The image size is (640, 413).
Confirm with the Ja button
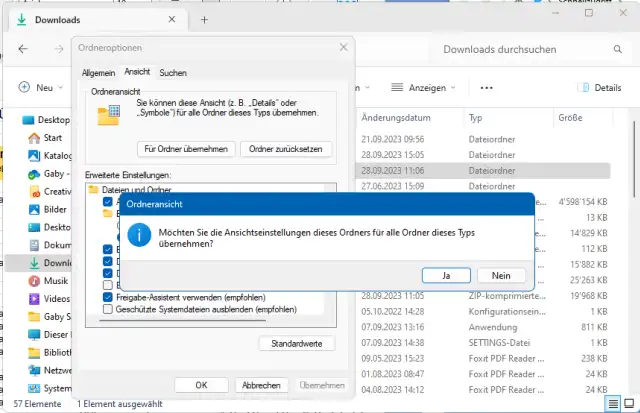[x=446, y=275]
